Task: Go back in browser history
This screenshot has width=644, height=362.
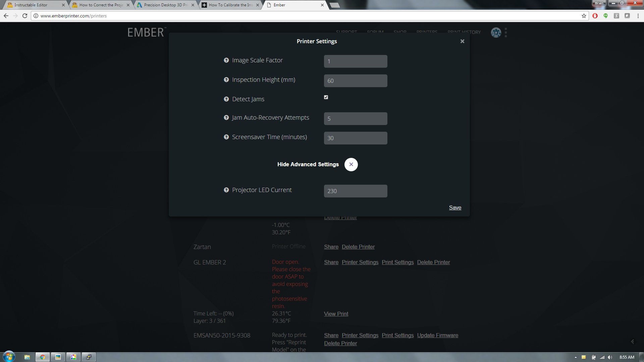Action: (6, 16)
